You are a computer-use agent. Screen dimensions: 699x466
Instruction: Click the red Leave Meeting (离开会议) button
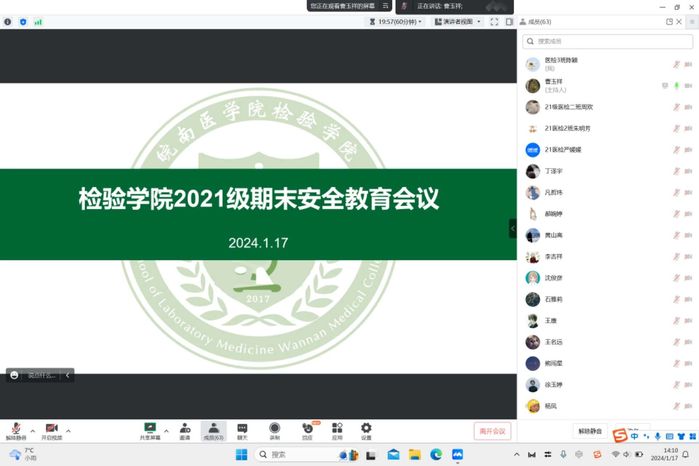point(492,431)
